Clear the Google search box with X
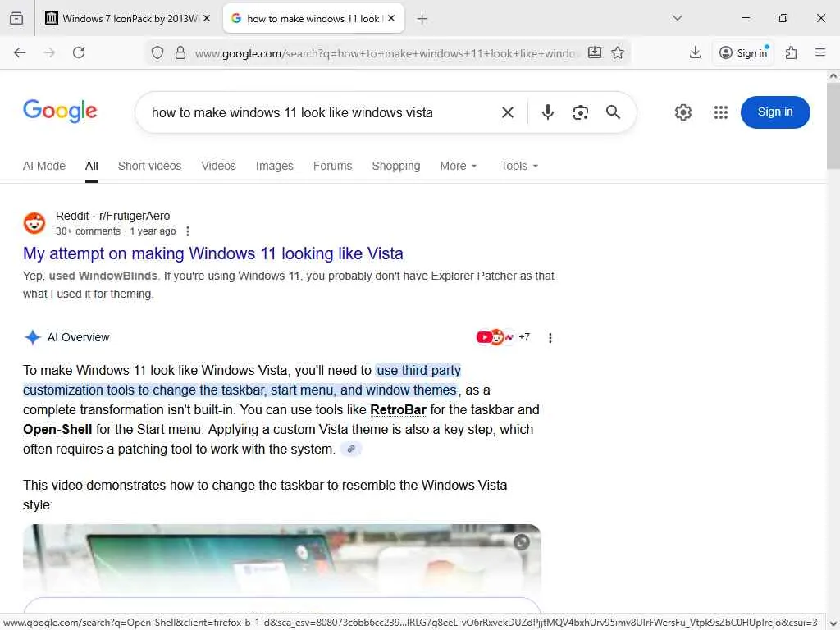The width and height of the screenshot is (840, 630). click(507, 112)
